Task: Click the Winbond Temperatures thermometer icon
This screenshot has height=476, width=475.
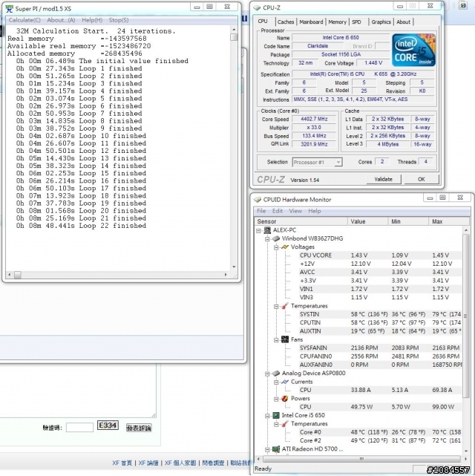Action: [x=285, y=306]
